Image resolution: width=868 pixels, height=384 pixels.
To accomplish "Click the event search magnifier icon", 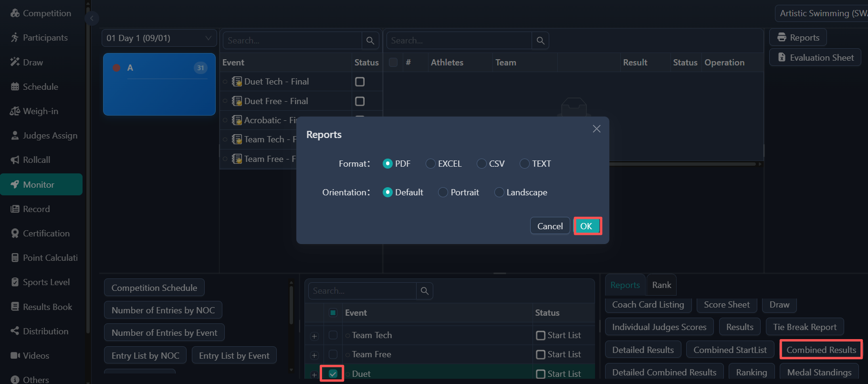I will (x=370, y=41).
